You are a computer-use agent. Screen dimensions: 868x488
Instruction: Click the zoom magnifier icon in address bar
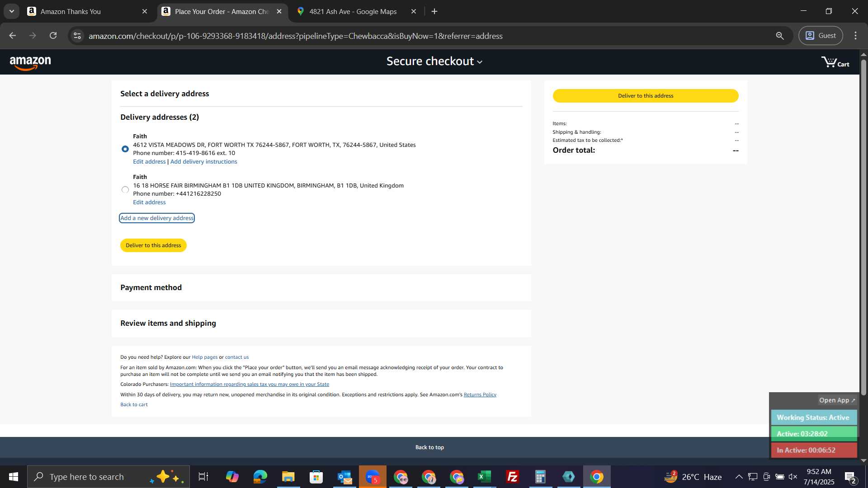780,36
